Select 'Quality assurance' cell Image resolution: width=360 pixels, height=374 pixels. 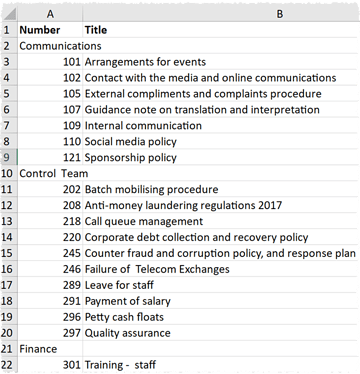[221, 333]
